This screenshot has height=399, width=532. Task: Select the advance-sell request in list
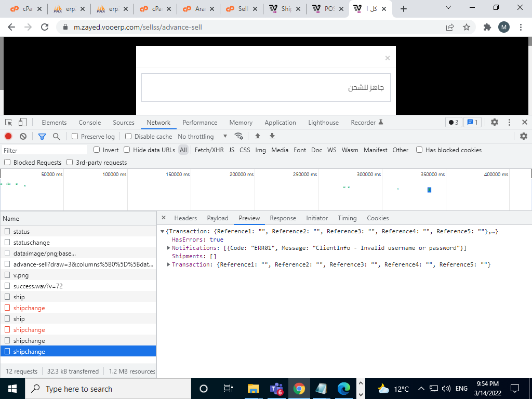83,264
